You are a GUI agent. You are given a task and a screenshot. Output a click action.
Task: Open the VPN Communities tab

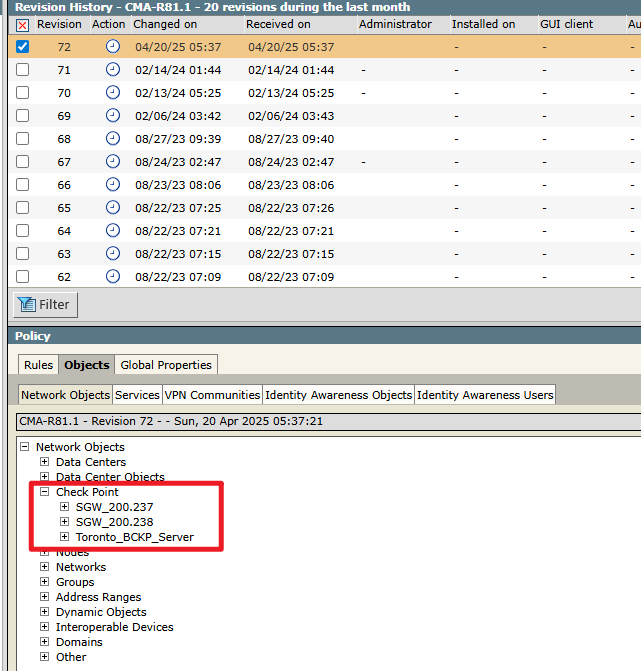coord(212,395)
